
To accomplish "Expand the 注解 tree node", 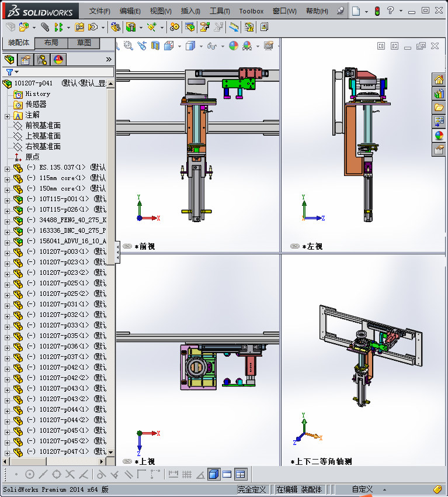I will click(x=7, y=116).
